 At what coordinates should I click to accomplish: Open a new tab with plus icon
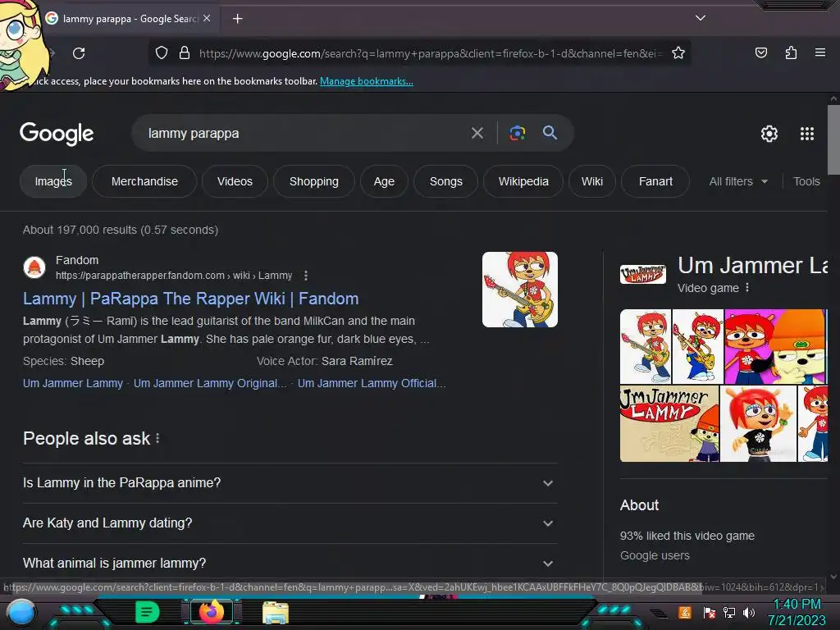click(237, 19)
